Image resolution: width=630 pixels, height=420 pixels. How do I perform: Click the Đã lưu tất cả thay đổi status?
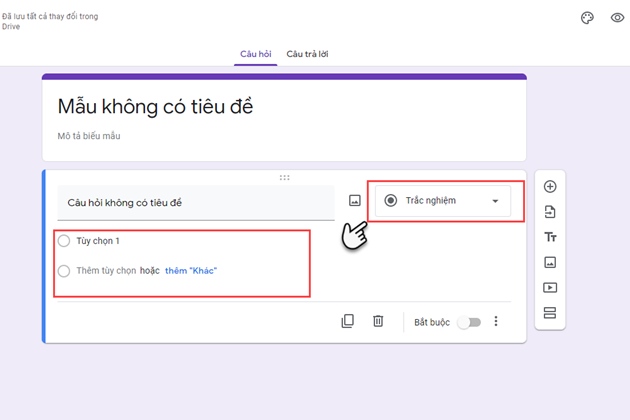click(50, 21)
